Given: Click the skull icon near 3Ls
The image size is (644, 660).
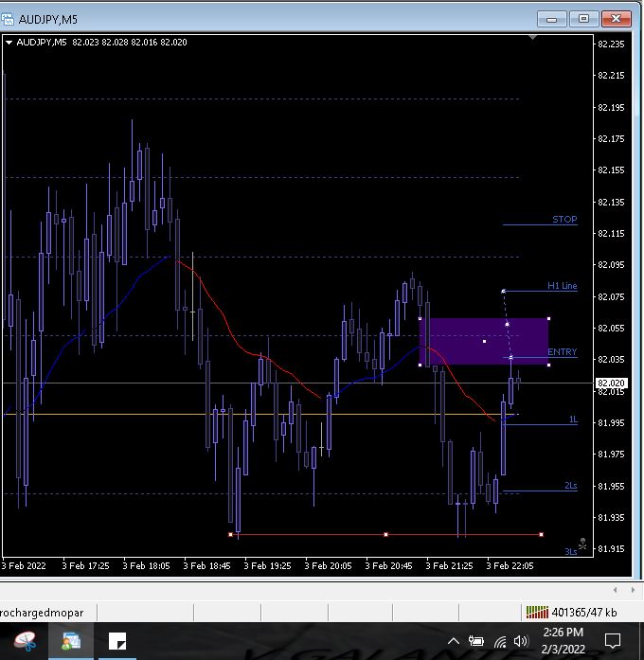Looking at the screenshot, I should click(583, 544).
